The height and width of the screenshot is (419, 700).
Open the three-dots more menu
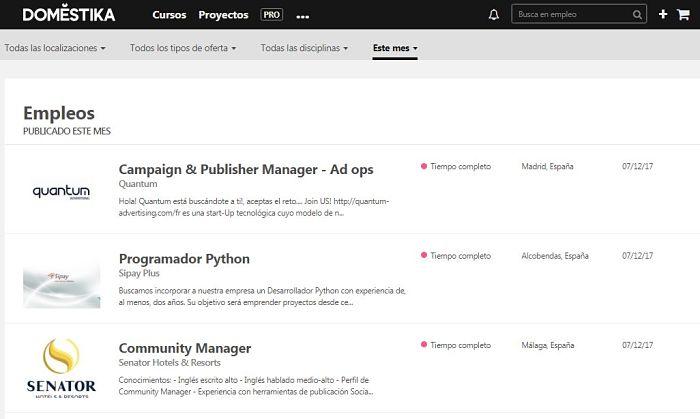[302, 17]
